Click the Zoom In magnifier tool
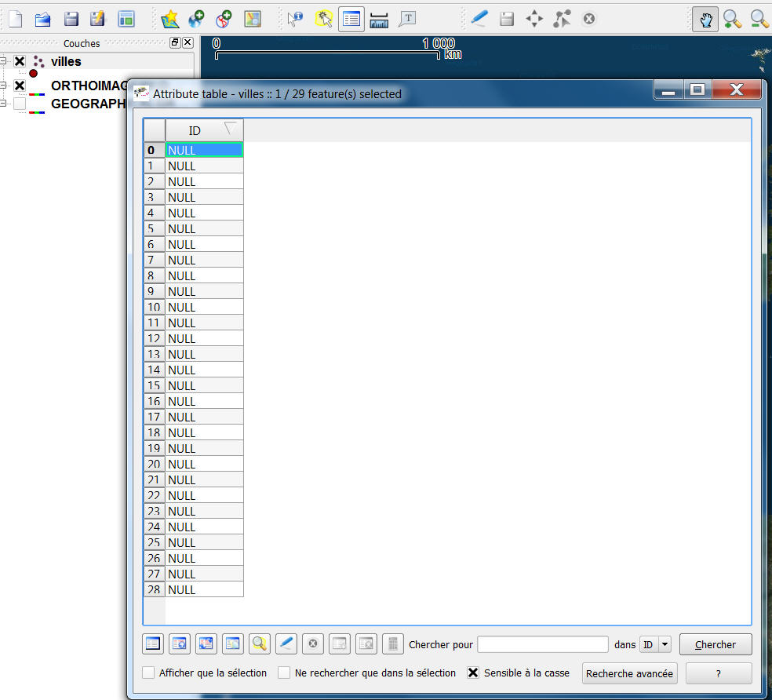 [732, 20]
